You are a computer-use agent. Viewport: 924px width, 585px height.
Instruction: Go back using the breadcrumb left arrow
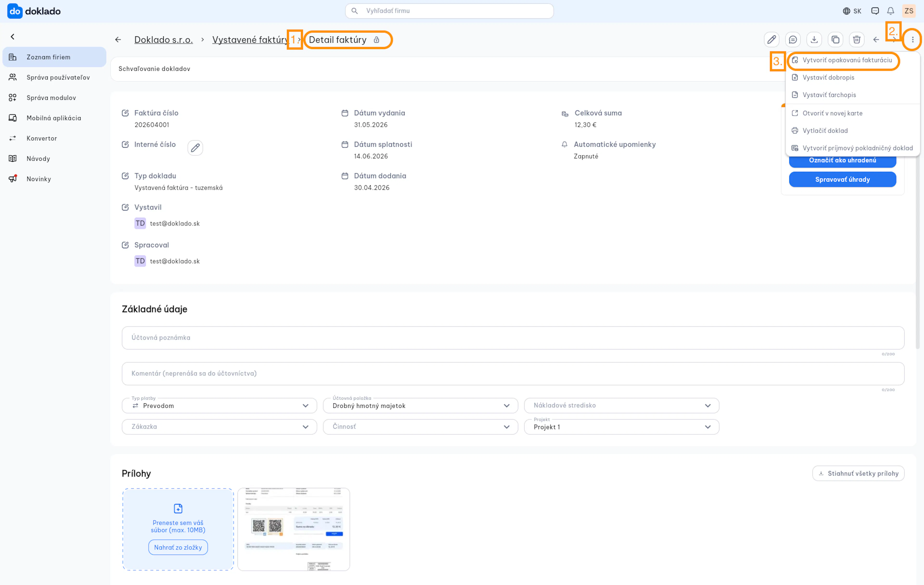(x=118, y=39)
